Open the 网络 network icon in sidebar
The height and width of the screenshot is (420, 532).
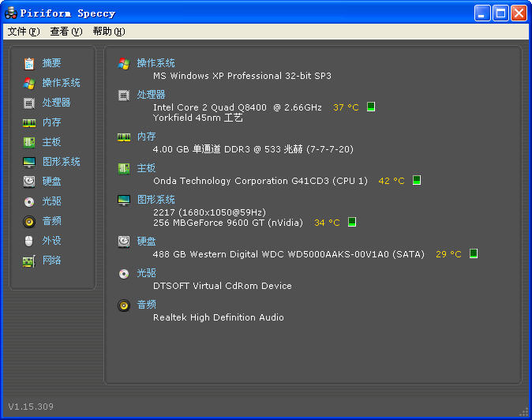click(x=29, y=261)
